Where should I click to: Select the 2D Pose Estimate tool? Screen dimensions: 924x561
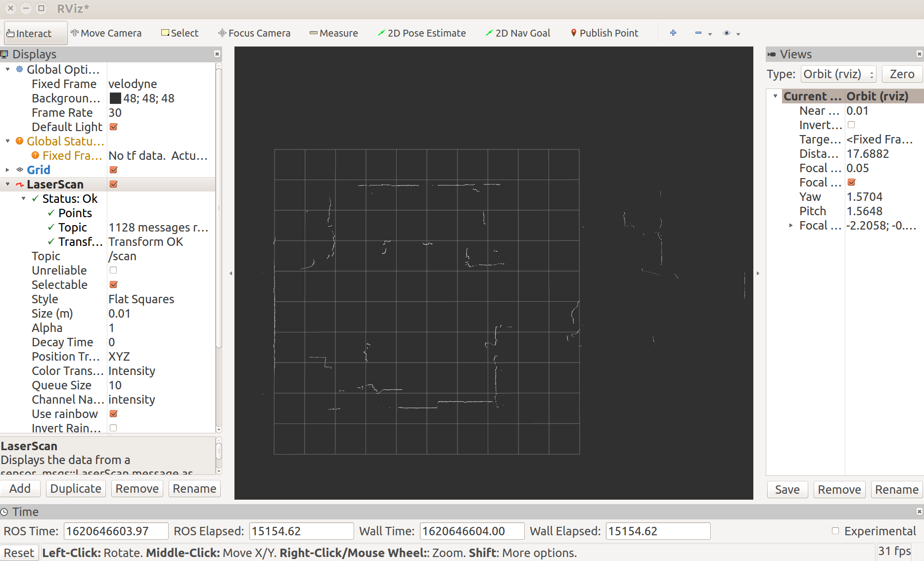(x=421, y=33)
